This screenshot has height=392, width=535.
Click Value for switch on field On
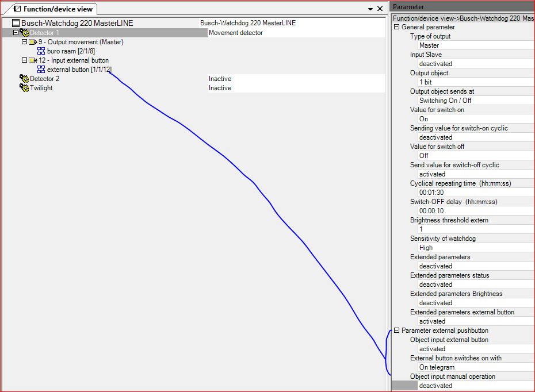click(x=476, y=119)
